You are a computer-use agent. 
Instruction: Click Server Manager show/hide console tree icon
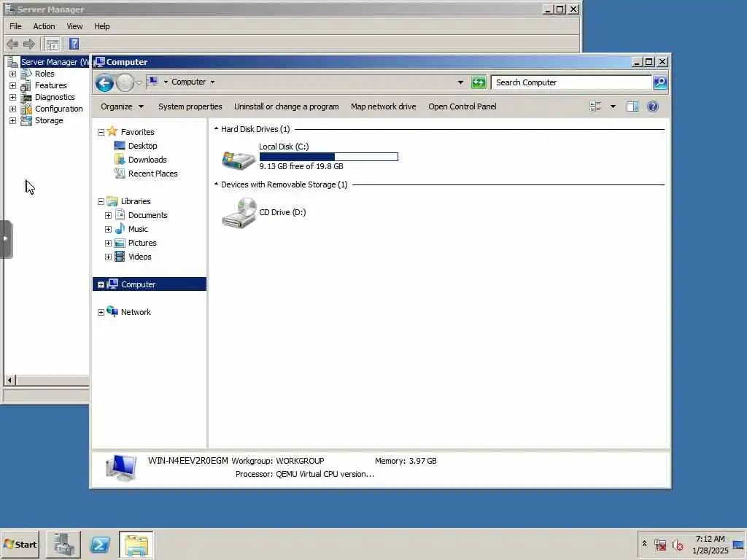click(x=53, y=44)
